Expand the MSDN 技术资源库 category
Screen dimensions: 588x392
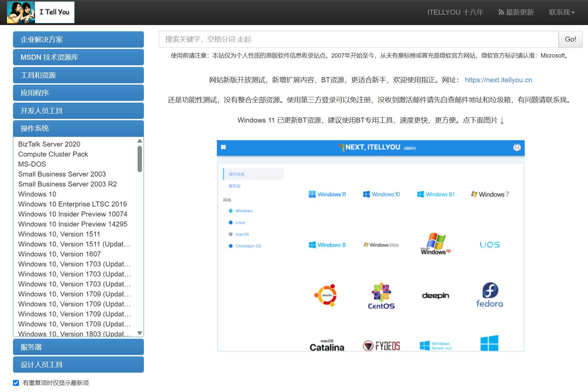[x=78, y=57]
